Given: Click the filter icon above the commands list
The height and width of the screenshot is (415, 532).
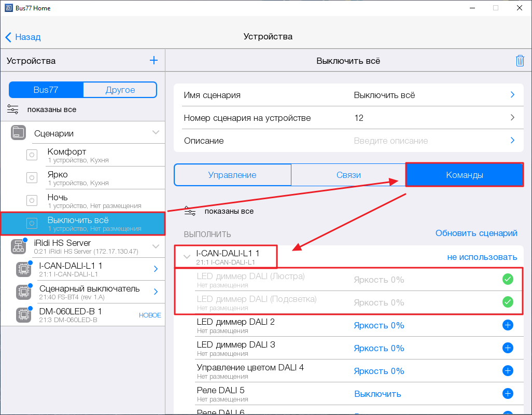Looking at the screenshot, I should point(190,212).
